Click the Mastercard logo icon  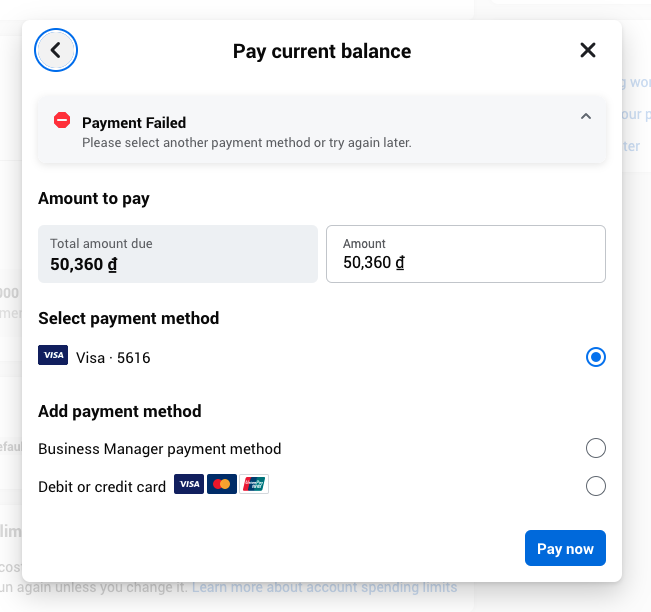(222, 485)
